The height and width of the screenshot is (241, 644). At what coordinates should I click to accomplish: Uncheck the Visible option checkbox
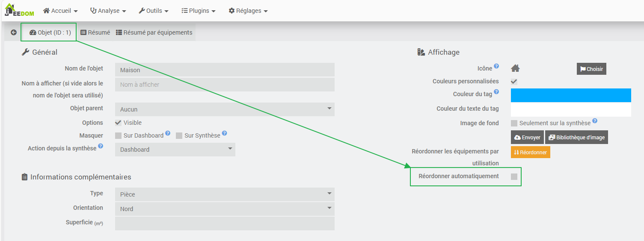(119, 123)
